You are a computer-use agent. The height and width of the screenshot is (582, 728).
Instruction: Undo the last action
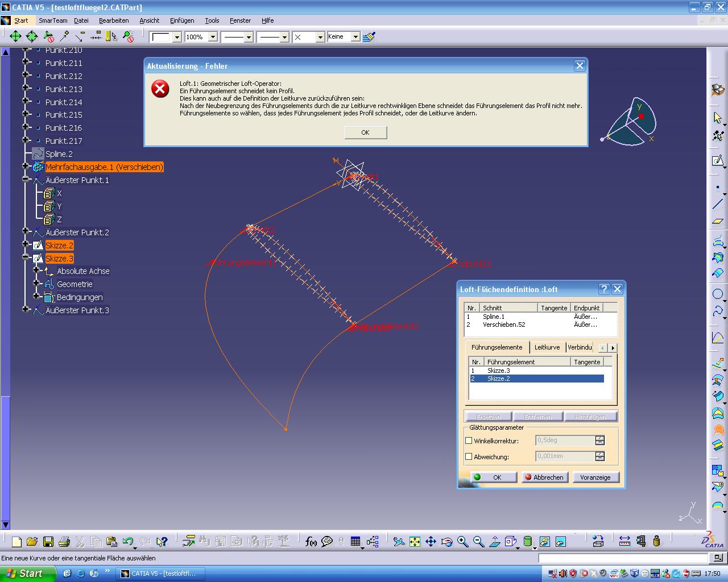(128, 542)
